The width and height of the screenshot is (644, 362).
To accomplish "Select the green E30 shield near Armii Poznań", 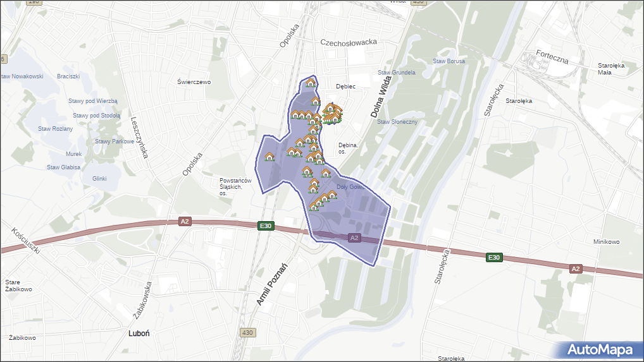I will coord(266,226).
